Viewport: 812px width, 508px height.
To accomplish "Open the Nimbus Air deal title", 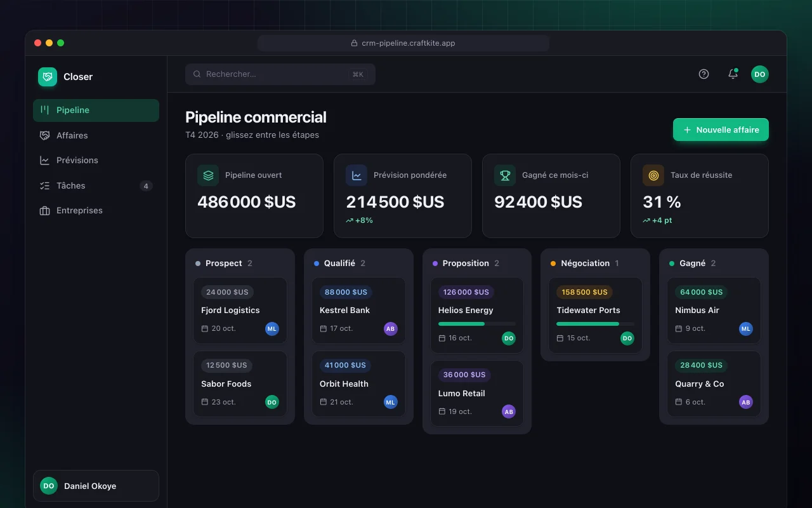I will tap(697, 311).
